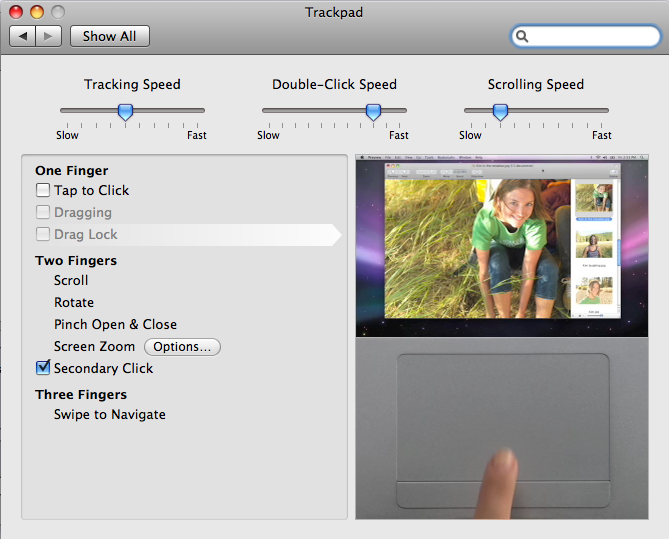Adjust the Tracking Speed slider thumb

point(125,112)
